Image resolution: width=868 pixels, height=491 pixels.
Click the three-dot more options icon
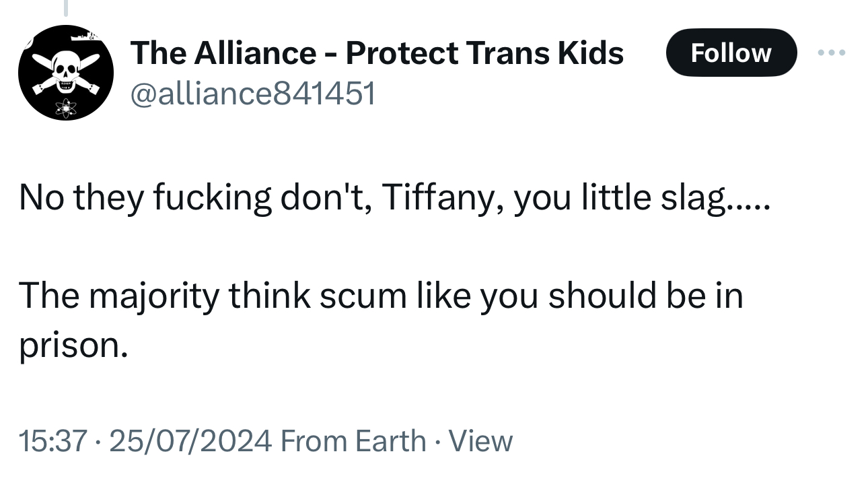tap(832, 53)
